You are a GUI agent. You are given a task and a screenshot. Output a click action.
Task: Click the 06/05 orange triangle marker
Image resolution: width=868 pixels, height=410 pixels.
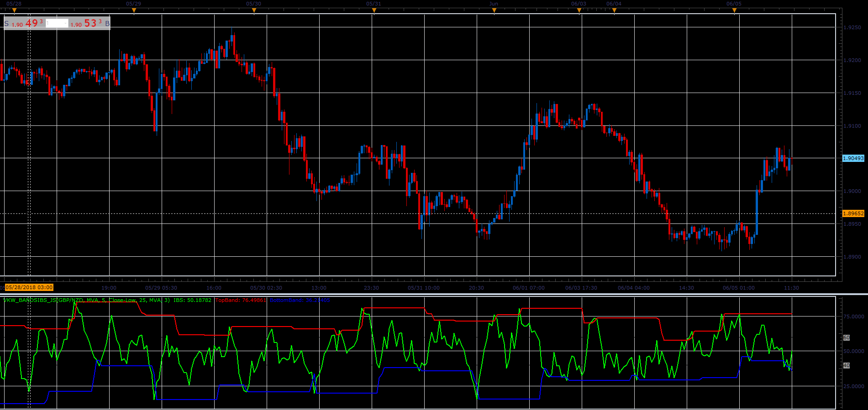[734, 10]
